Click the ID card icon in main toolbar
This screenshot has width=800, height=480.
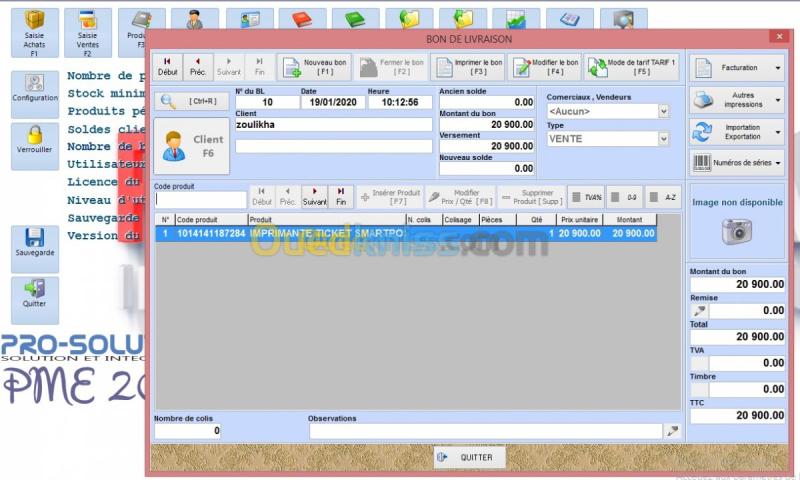click(x=249, y=20)
